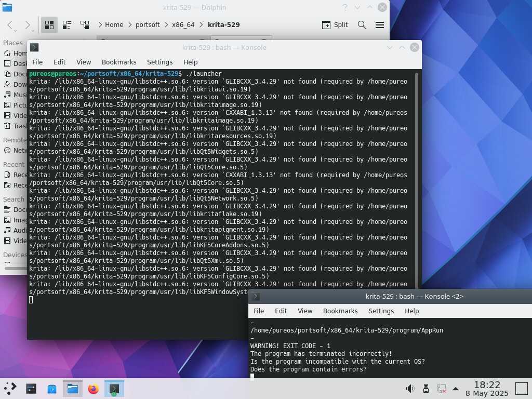Select Pictures icon in Dolphin Places panel
The width and height of the screenshot is (532, 399).
[7, 105]
